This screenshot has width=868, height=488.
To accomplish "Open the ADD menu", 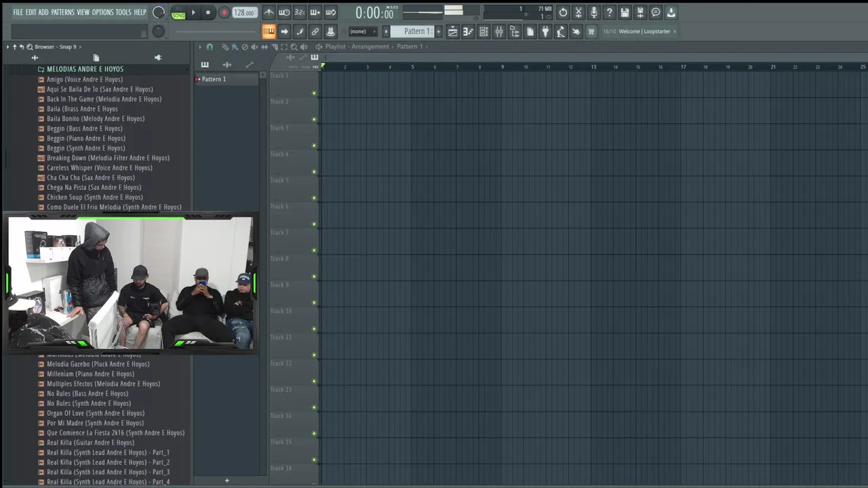I will [x=43, y=12].
